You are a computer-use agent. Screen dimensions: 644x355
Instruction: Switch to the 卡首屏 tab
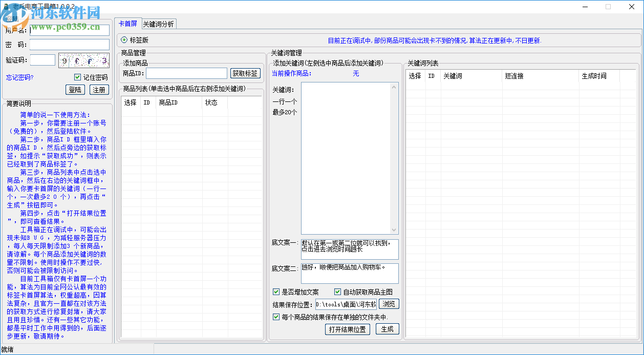coord(128,24)
